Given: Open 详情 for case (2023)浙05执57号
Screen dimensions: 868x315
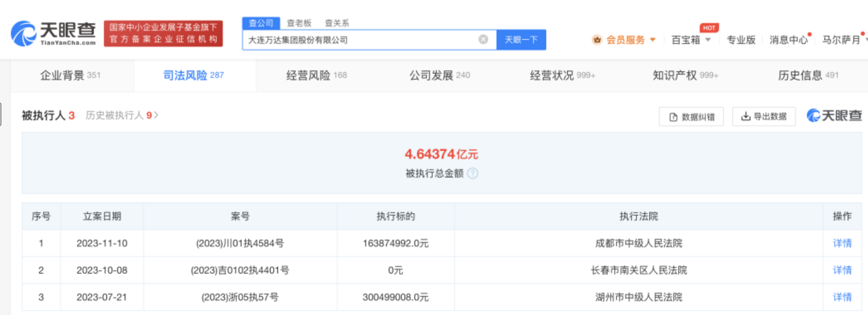Looking at the screenshot, I should tap(842, 297).
